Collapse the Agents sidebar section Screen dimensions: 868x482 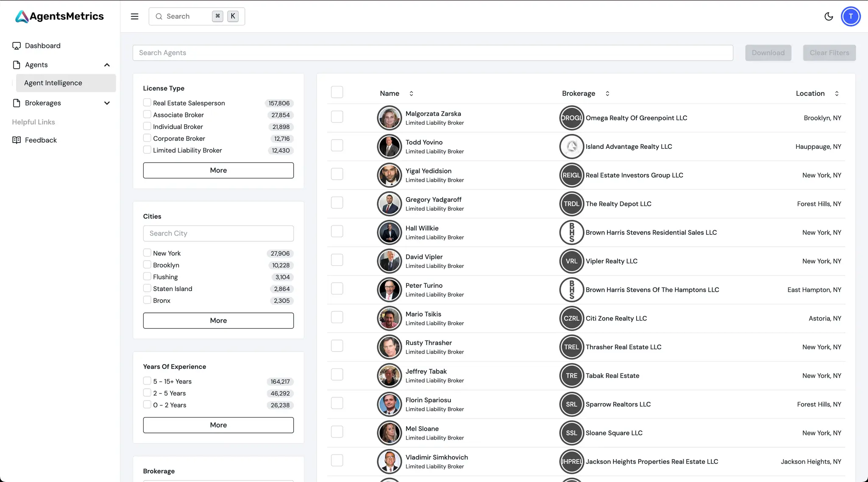pos(107,65)
